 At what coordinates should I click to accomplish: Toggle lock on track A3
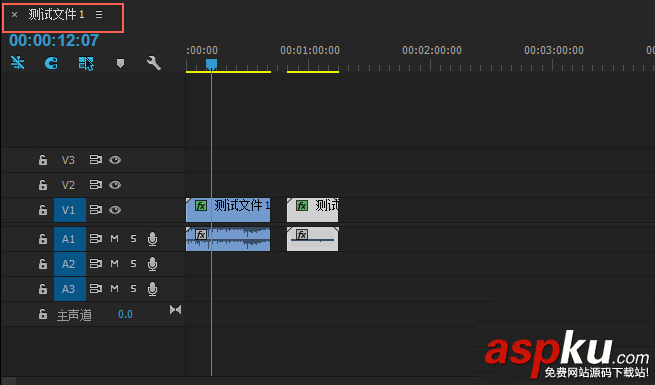(x=43, y=289)
